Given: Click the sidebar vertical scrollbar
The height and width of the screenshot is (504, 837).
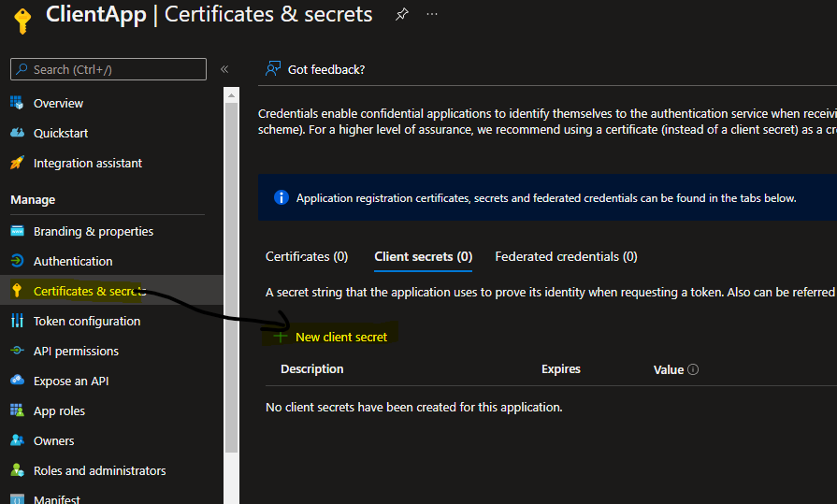Looking at the screenshot, I should pos(232,281).
